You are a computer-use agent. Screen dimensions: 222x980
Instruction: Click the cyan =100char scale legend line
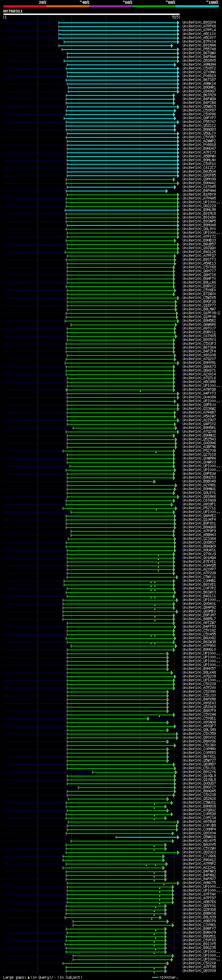[155, 977]
